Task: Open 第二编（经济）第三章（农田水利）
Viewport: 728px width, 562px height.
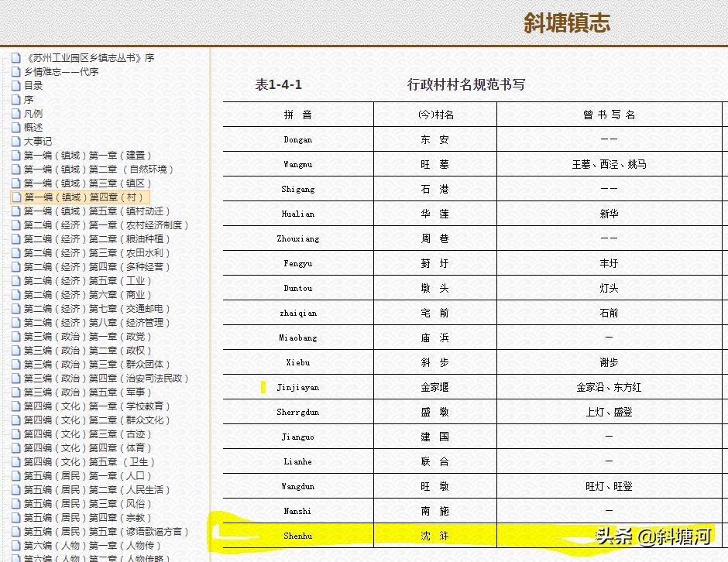Action: [x=97, y=252]
